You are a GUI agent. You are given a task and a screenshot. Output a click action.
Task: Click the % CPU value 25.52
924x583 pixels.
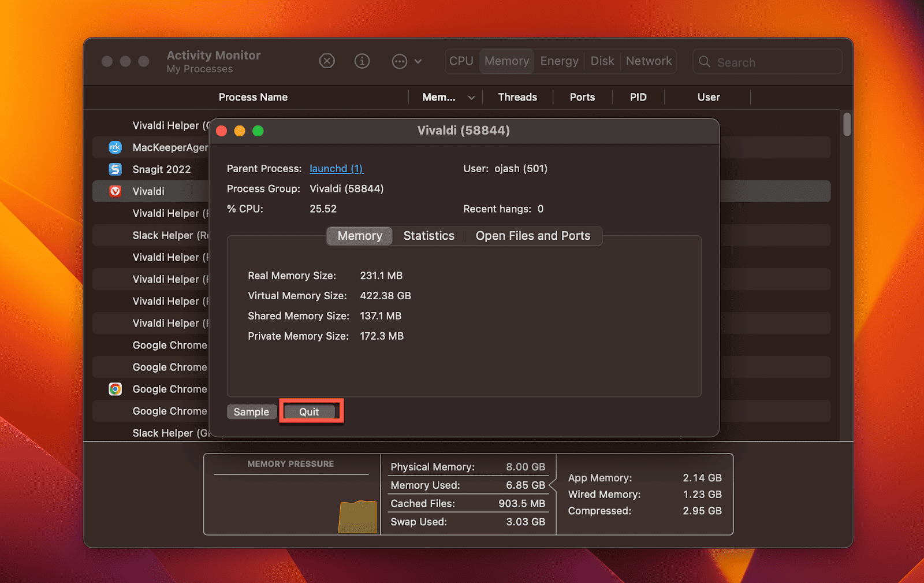pyautogui.click(x=323, y=209)
